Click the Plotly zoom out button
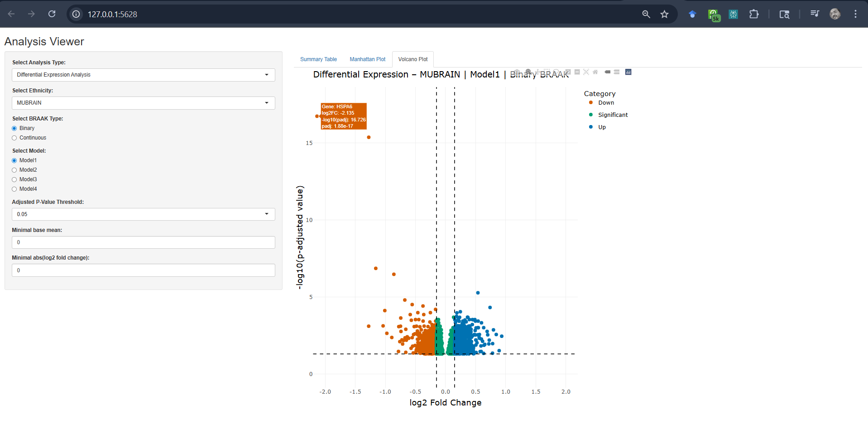This screenshot has height=439, width=868. coord(577,72)
